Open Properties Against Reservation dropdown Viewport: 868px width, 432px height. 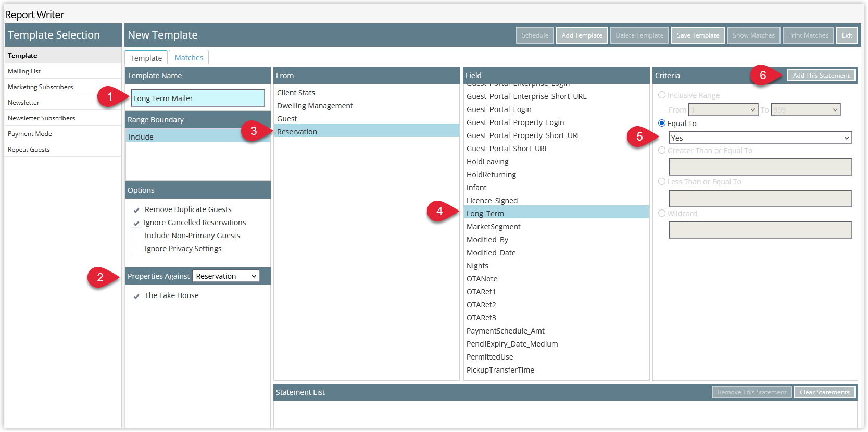point(226,276)
